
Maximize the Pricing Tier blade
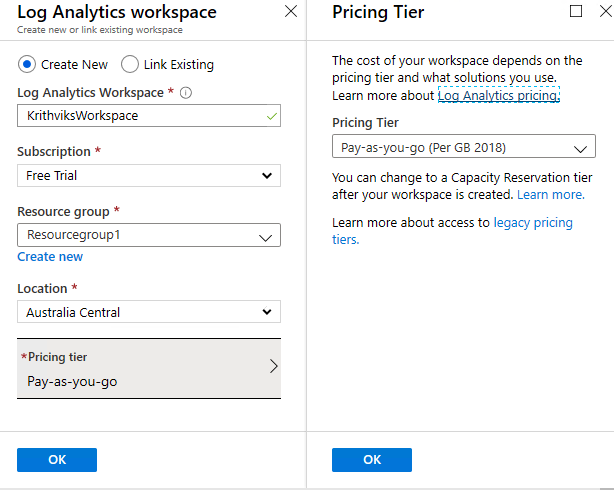(576, 11)
